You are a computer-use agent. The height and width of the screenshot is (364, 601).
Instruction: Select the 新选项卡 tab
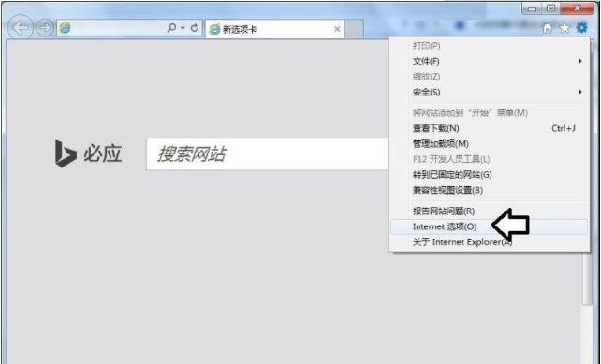(275, 29)
